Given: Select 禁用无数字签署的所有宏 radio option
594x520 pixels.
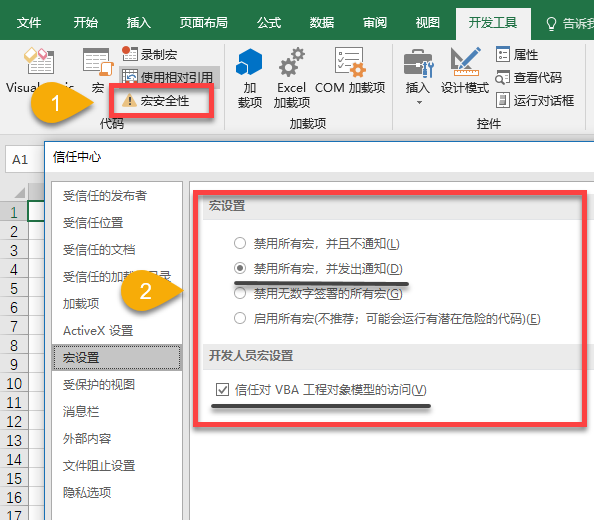Looking at the screenshot, I should tap(240, 293).
